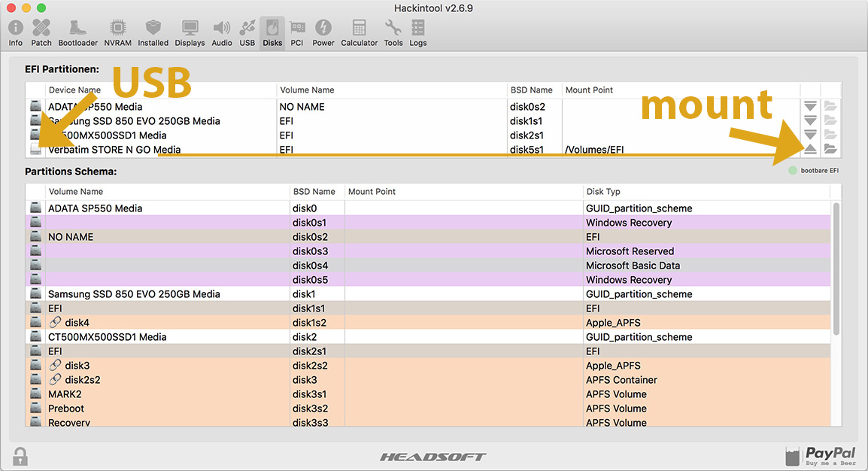The image size is (868, 471).
Task: Select the disk0s5 Windows Recovery row
Action: tap(428, 279)
